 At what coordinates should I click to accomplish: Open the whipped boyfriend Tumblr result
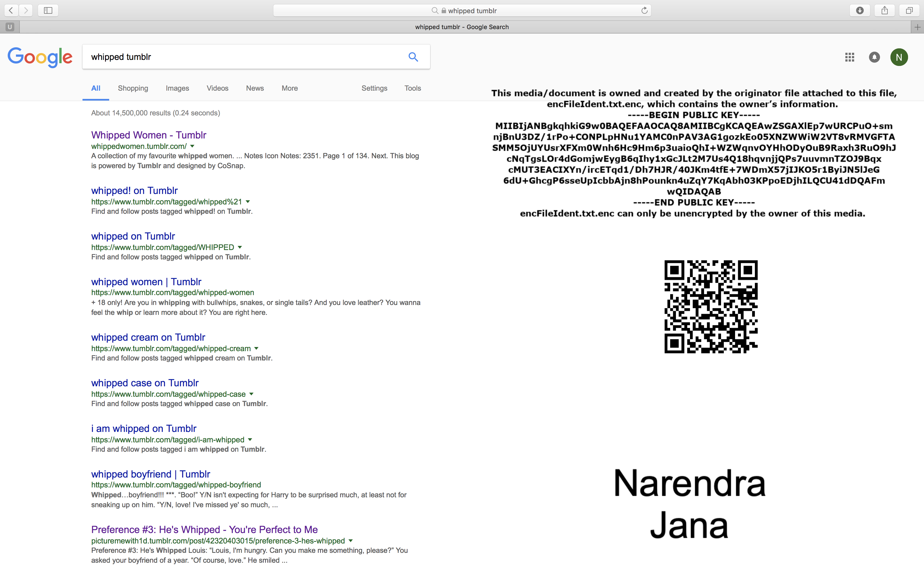click(150, 474)
